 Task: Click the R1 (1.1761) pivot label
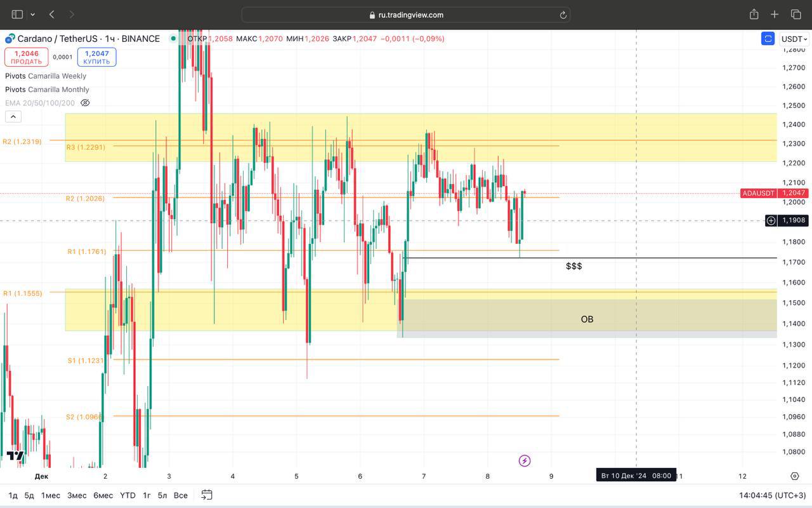pos(87,252)
